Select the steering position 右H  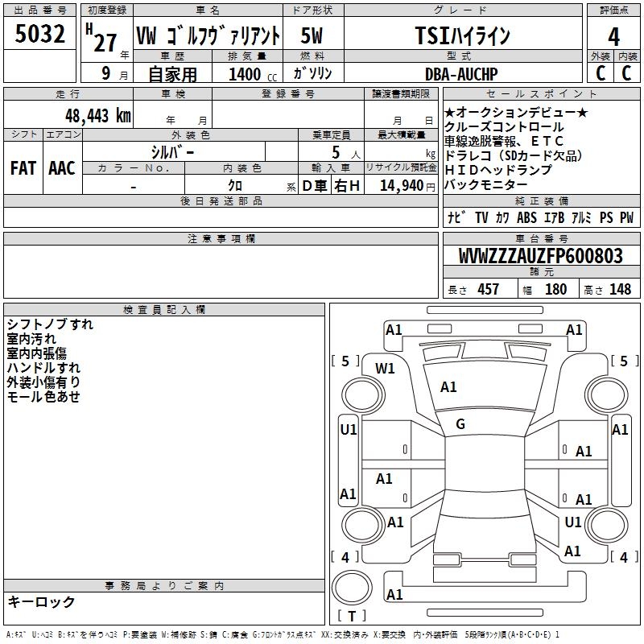coord(347,186)
